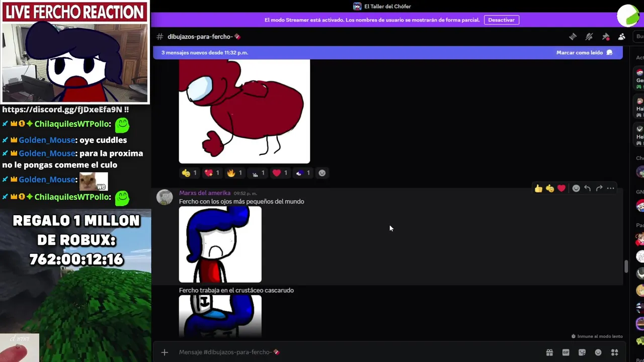The image size is (644, 362).
Task: Quick-react with thumbs up on hovered message
Action: (x=538, y=189)
